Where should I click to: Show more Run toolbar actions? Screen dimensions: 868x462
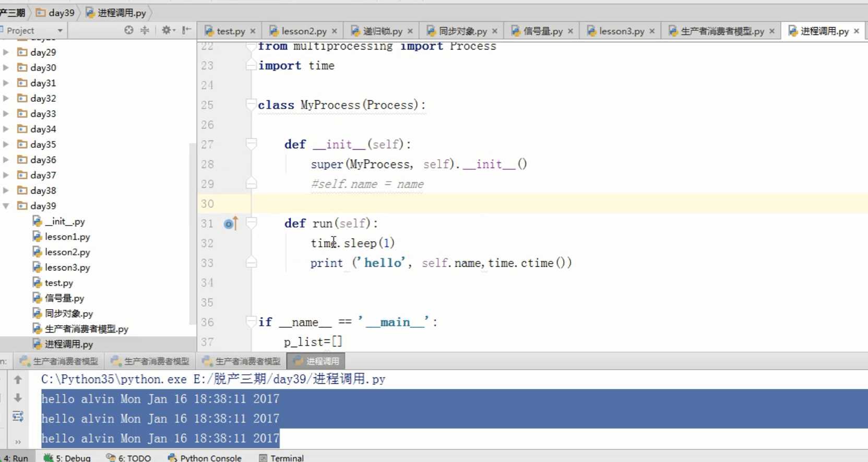[18, 442]
